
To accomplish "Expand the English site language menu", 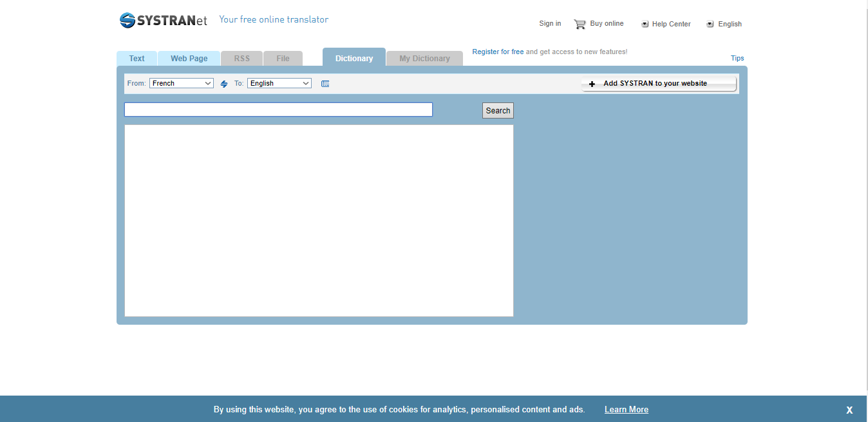I will [724, 24].
